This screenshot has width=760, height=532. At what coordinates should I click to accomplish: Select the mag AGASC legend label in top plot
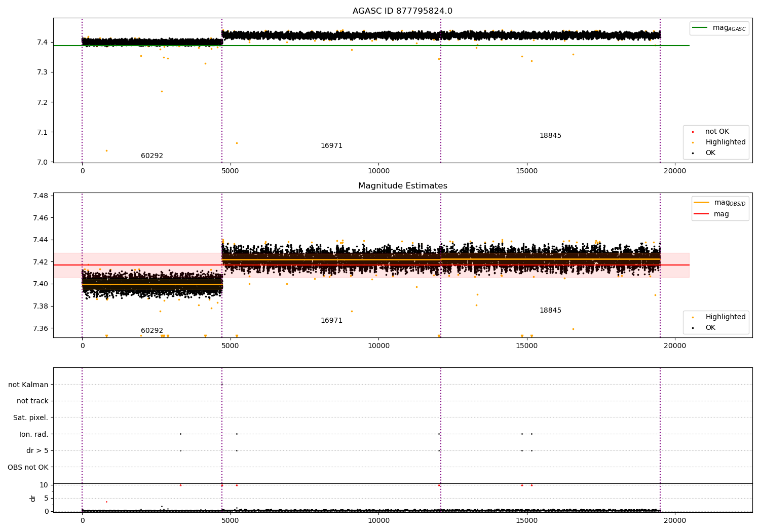point(729,28)
